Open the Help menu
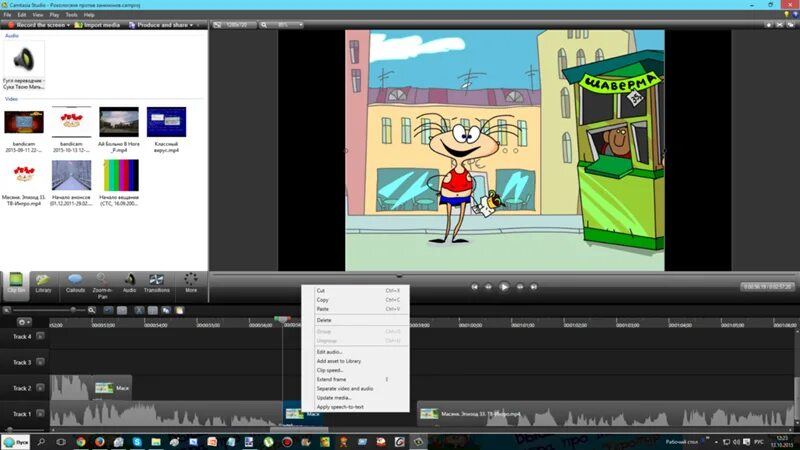This screenshot has height=450, width=800. [x=89, y=15]
